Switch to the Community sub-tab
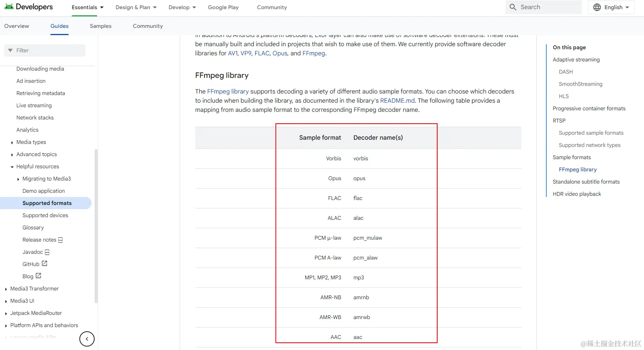This screenshot has width=644, height=350. coord(148,26)
